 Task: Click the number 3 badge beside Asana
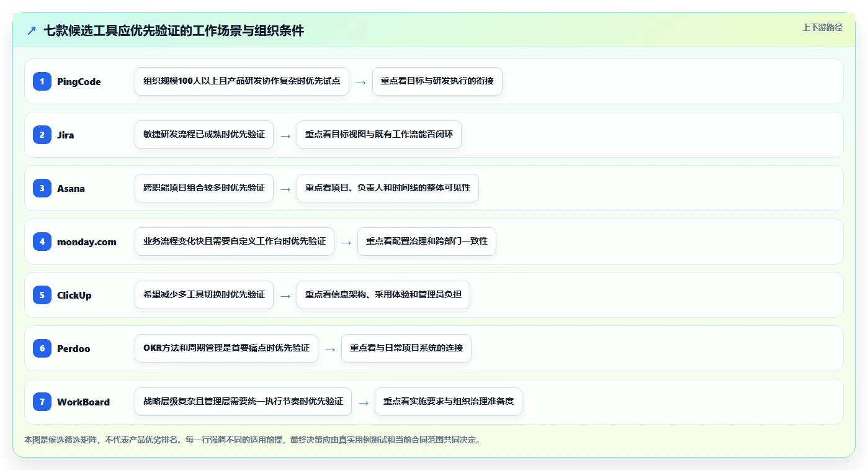point(42,188)
